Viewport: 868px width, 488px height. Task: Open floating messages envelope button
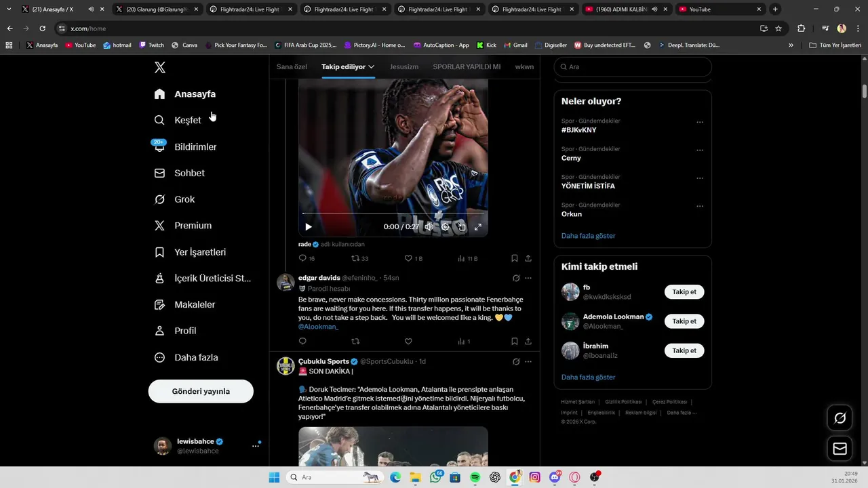(840, 449)
